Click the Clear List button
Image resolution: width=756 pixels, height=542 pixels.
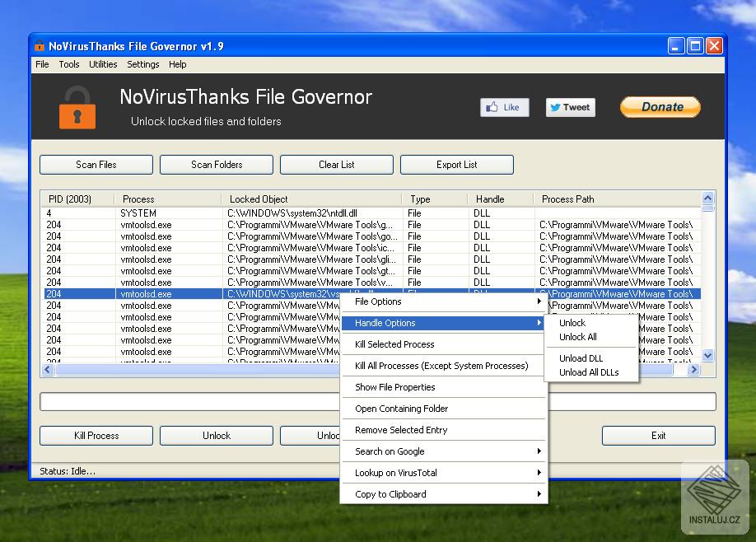[337, 165]
